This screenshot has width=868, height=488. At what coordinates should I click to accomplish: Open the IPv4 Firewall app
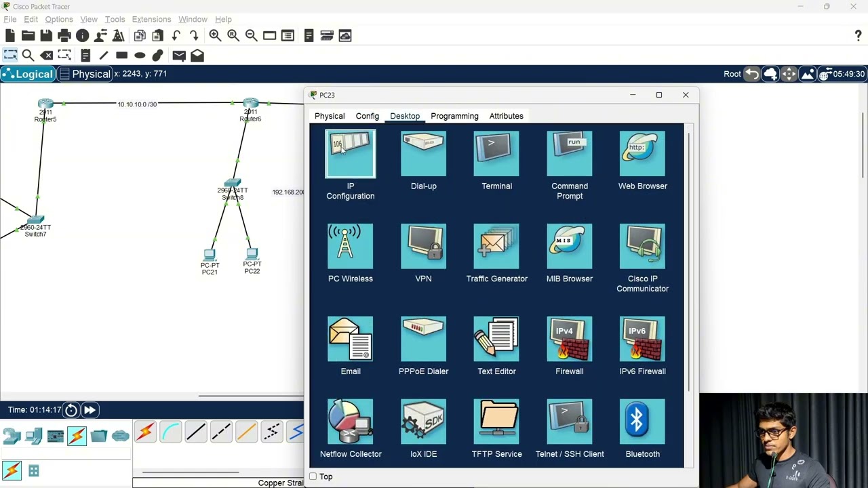[x=570, y=339]
